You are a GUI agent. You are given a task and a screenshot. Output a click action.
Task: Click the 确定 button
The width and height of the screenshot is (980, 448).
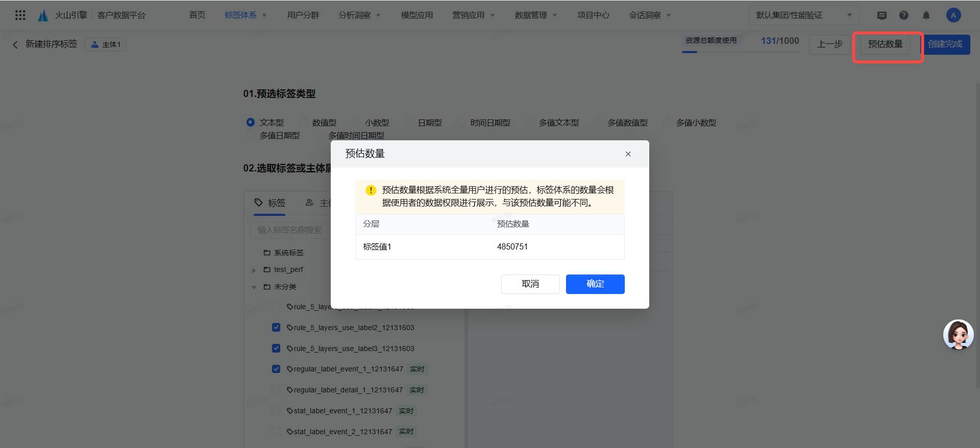pyautogui.click(x=595, y=284)
